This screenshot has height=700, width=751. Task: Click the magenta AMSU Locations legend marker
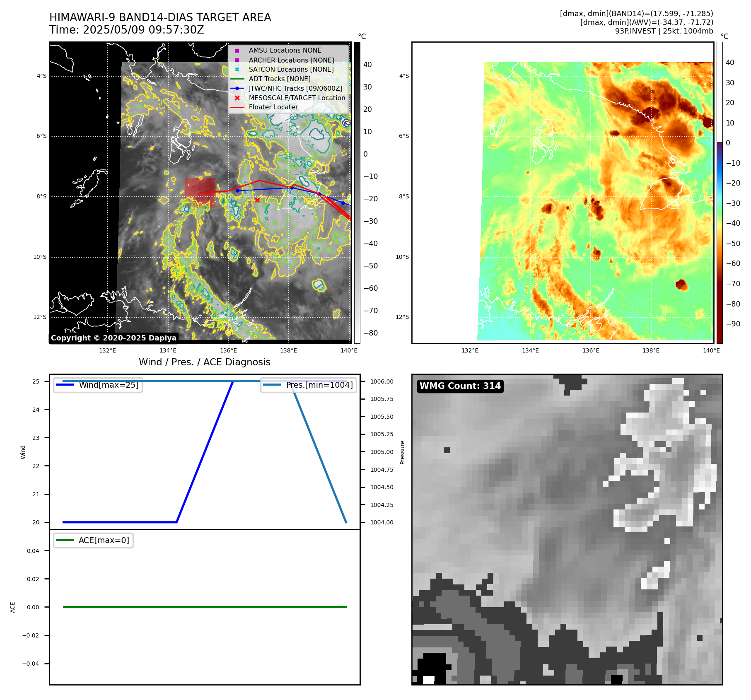(237, 51)
